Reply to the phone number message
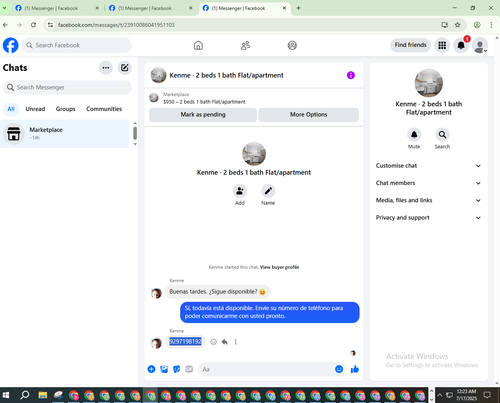 (225, 342)
